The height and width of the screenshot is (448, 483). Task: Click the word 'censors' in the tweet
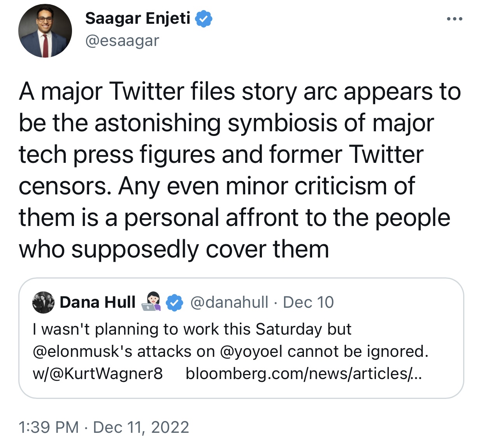click(62, 186)
